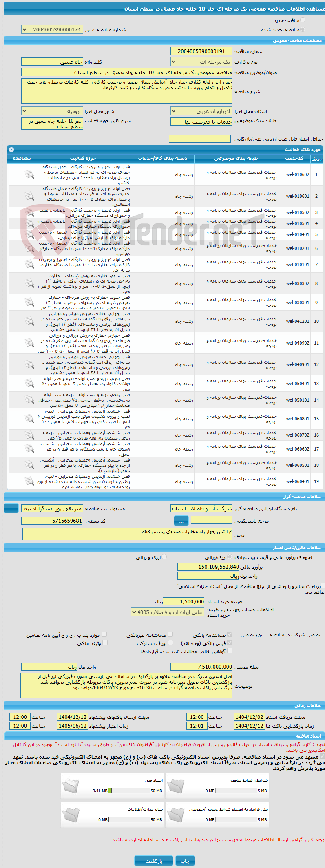The image size is (325, 868).
Task: Focus the هزینه خرید اسناد field
Action: tap(184, 601)
